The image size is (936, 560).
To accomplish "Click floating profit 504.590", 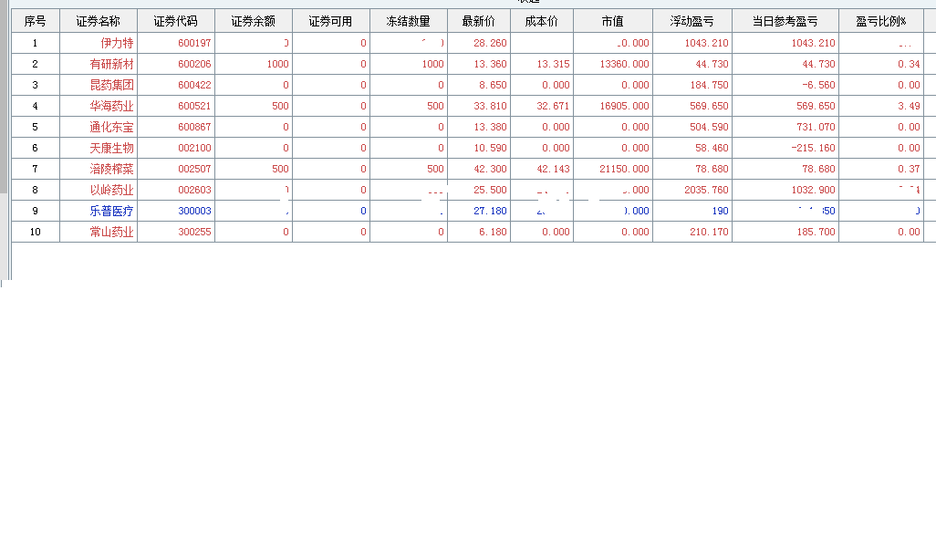I will pos(709,127).
